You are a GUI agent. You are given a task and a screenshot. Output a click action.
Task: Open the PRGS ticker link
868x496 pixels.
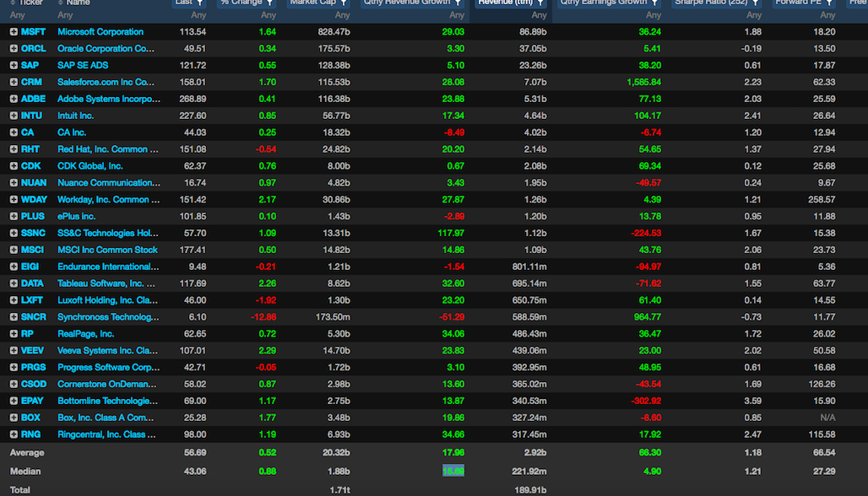[33, 367]
